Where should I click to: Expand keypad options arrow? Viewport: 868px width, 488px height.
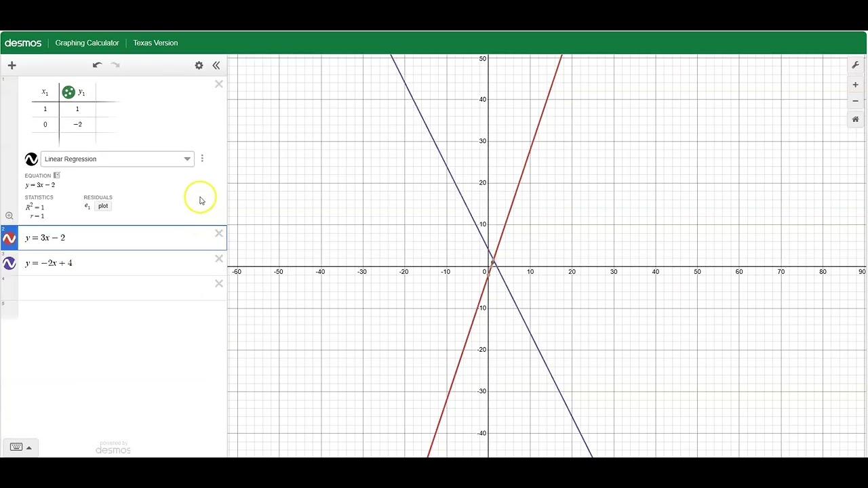(x=28, y=448)
